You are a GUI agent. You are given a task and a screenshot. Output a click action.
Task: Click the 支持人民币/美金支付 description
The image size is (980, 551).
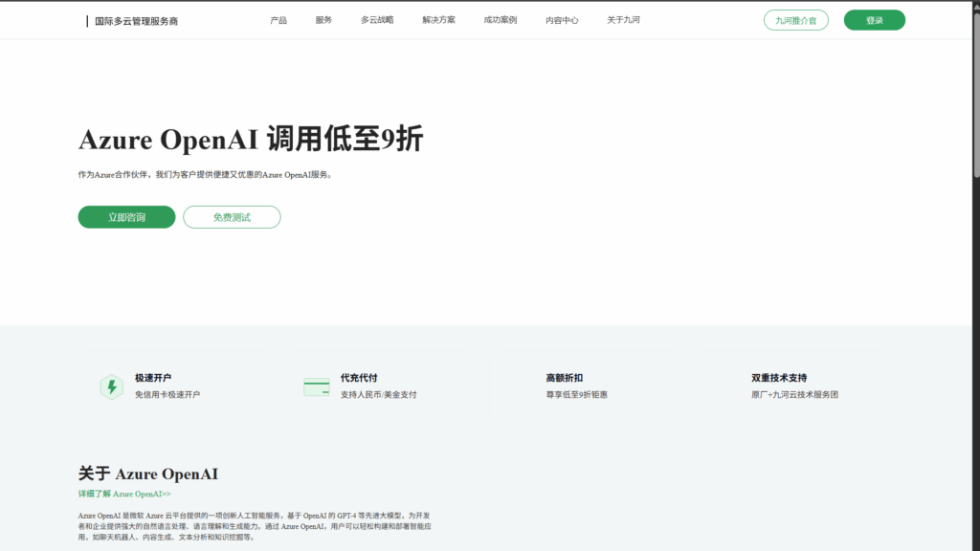pyautogui.click(x=379, y=395)
